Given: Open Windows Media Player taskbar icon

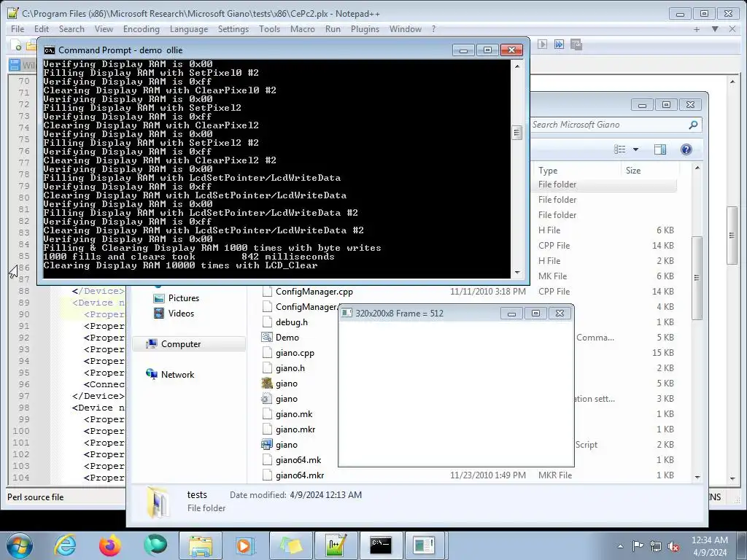Looking at the screenshot, I should coord(246,545).
